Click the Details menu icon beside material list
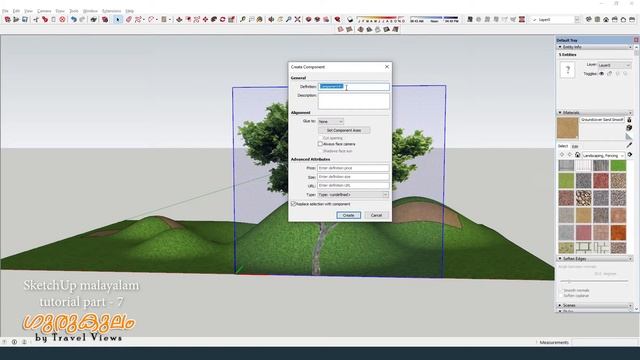Screen dimensions: 640x360 pyautogui.click(x=630, y=155)
